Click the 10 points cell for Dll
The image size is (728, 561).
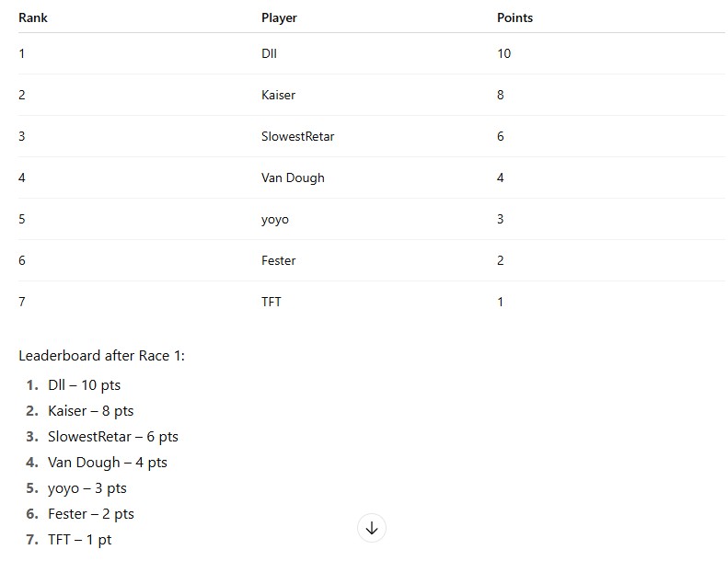(503, 53)
